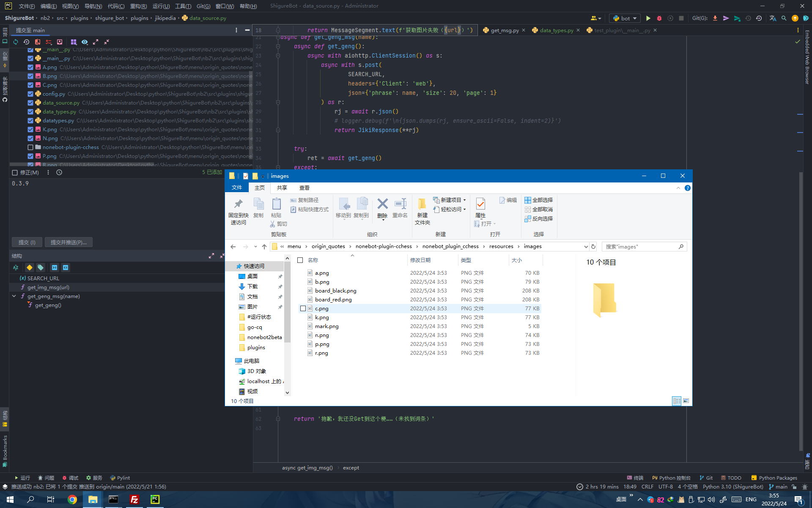Click the Git update project arrow icon
This screenshot has width=812, height=508.
(x=715, y=18)
